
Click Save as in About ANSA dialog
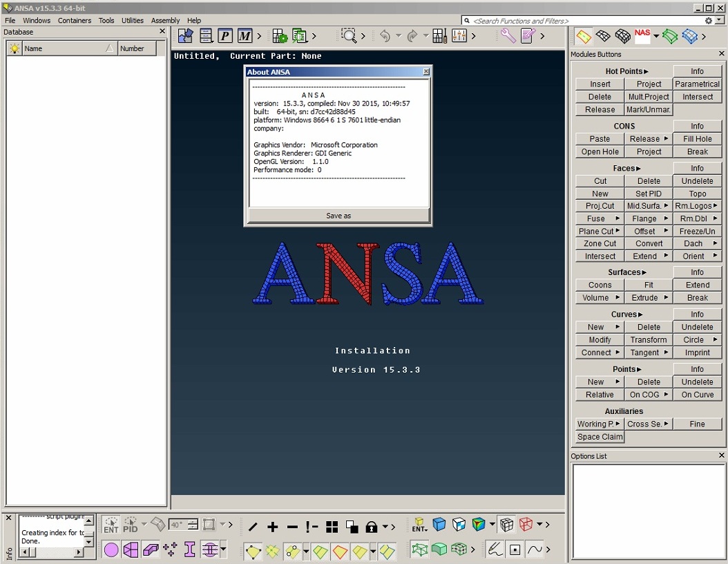coord(338,216)
